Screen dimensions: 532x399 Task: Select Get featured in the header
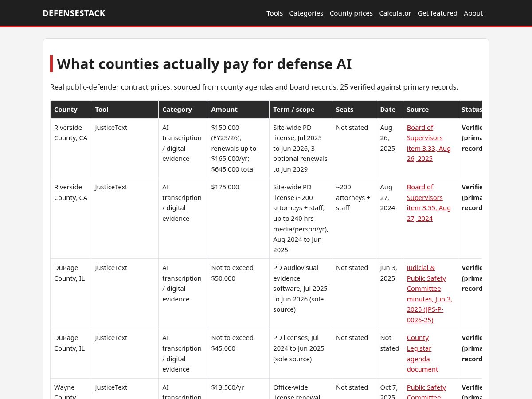click(x=438, y=13)
